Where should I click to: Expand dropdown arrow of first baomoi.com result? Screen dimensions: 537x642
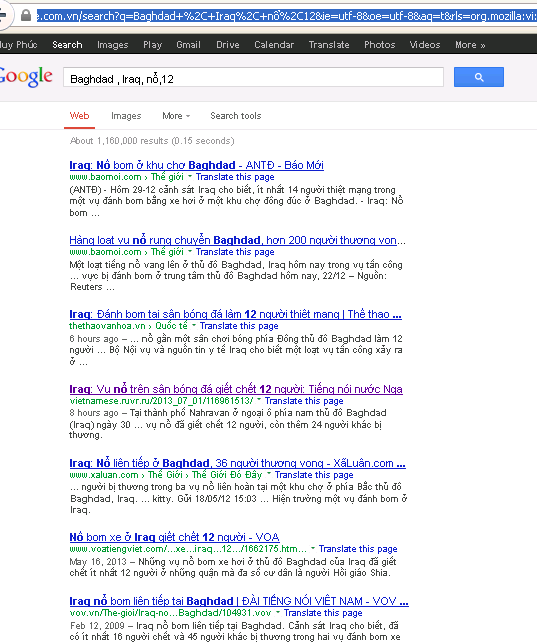pyautogui.click(x=190, y=176)
